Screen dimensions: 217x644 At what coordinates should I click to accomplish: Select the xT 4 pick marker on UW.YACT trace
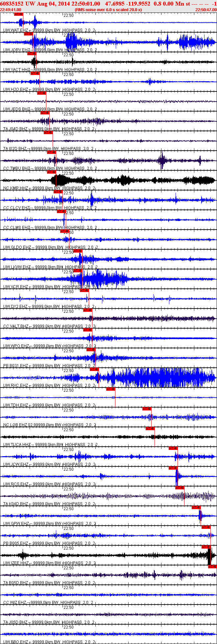(x=32, y=54)
